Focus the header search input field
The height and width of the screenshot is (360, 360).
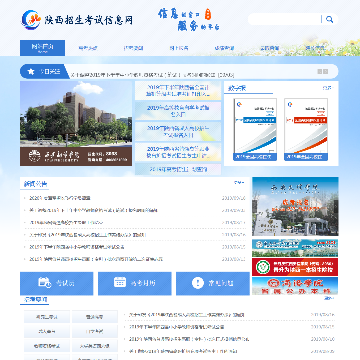(285, 19)
